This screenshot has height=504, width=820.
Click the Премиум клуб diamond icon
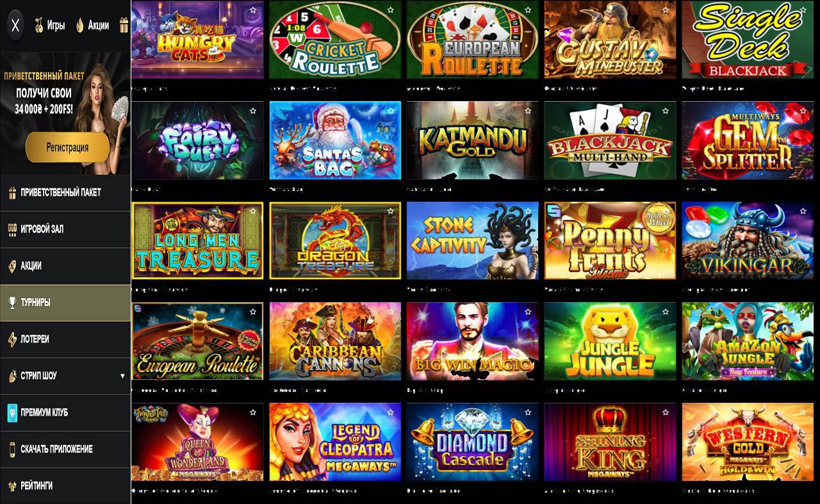pyautogui.click(x=12, y=412)
